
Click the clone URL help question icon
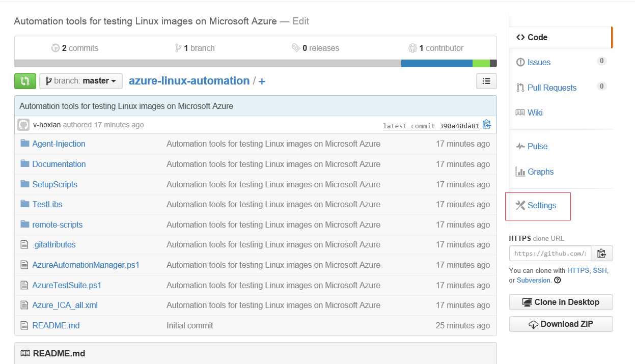pyautogui.click(x=558, y=280)
